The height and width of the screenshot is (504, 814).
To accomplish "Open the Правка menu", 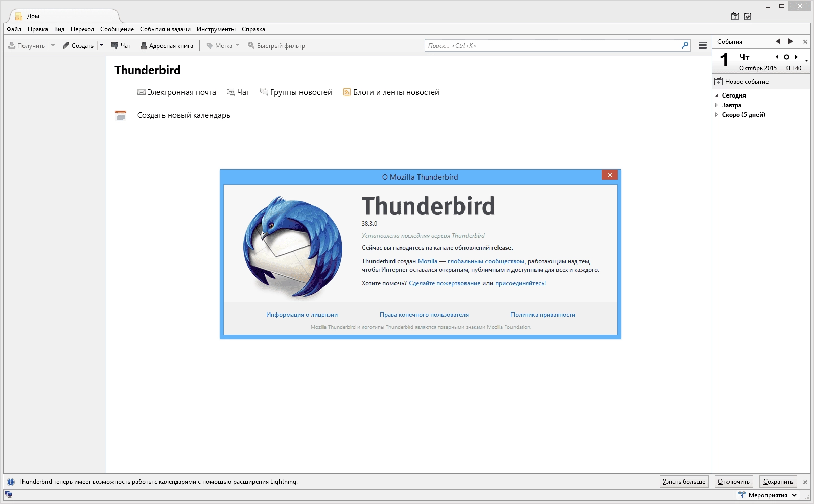I will (38, 29).
